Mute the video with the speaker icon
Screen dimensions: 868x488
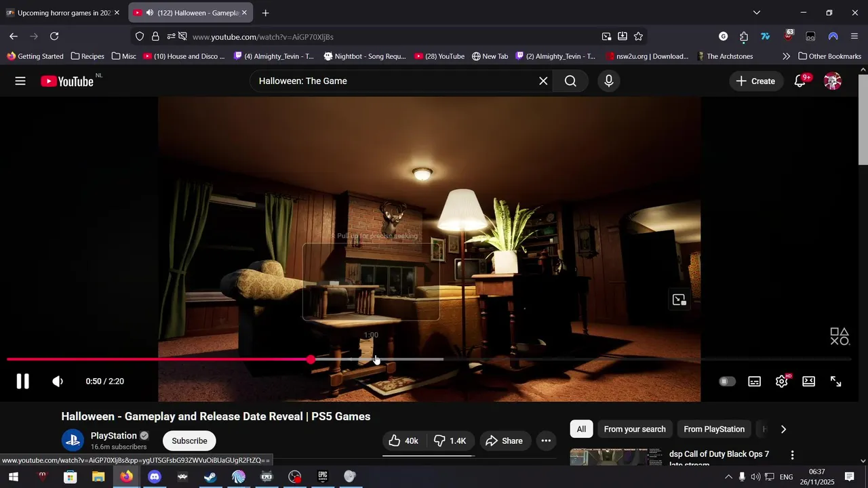[x=58, y=382]
